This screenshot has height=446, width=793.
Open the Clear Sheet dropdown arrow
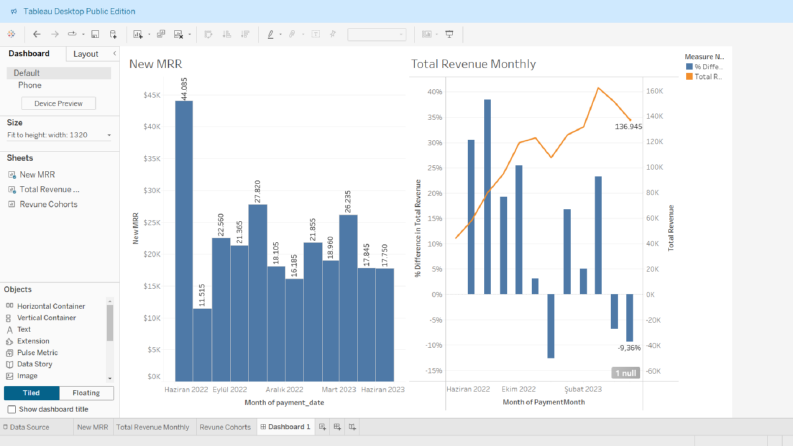[x=189, y=34]
